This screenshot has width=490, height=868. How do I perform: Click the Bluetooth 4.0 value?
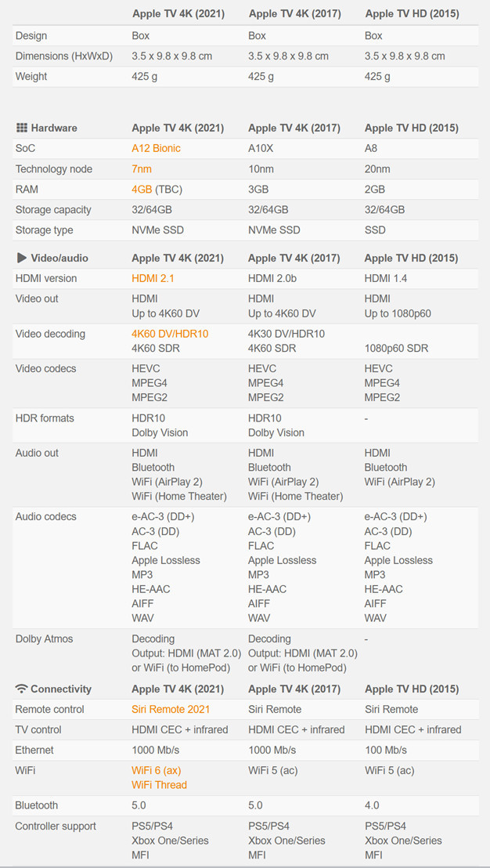tap(372, 805)
